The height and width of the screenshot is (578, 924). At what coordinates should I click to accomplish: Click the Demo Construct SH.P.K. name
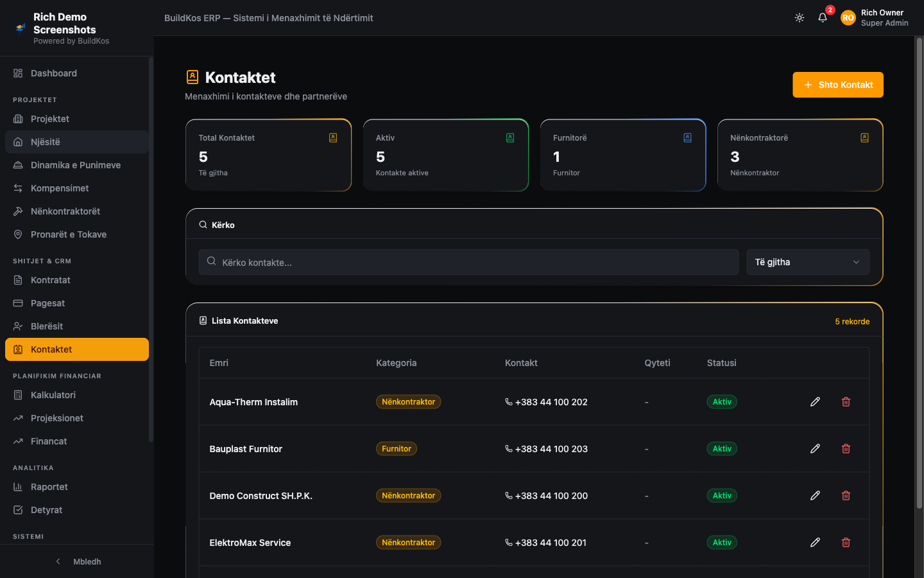click(x=261, y=496)
